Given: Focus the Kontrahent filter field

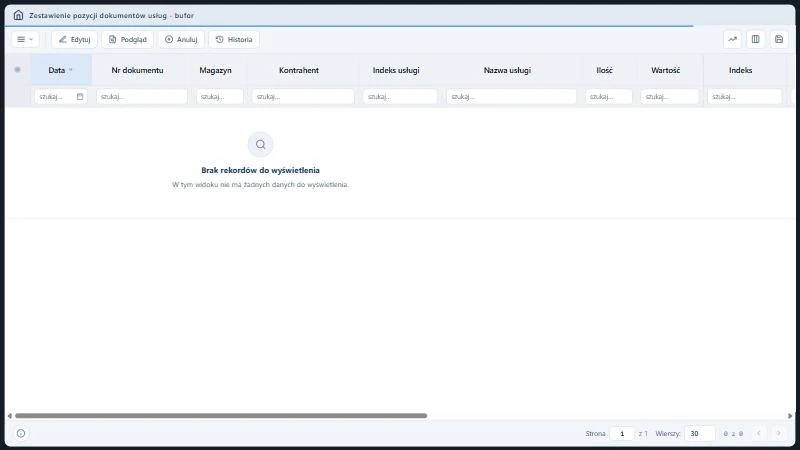Looking at the screenshot, I should (303, 96).
